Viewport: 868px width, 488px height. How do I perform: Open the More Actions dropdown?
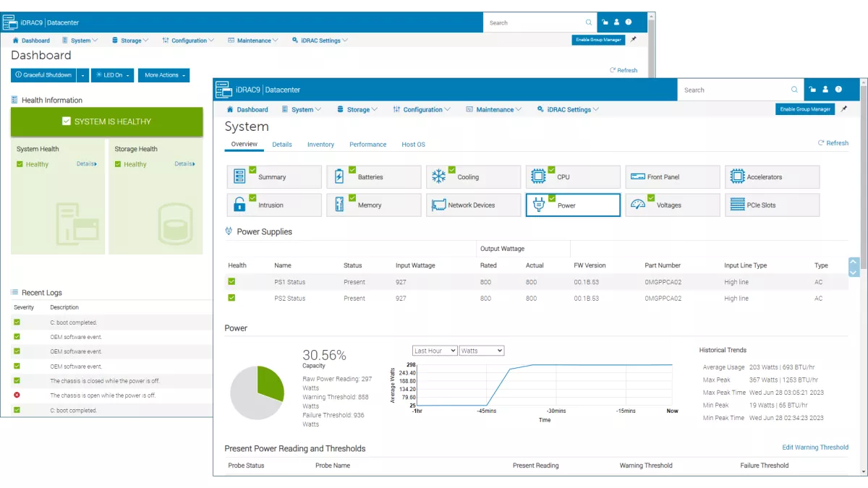pos(164,75)
